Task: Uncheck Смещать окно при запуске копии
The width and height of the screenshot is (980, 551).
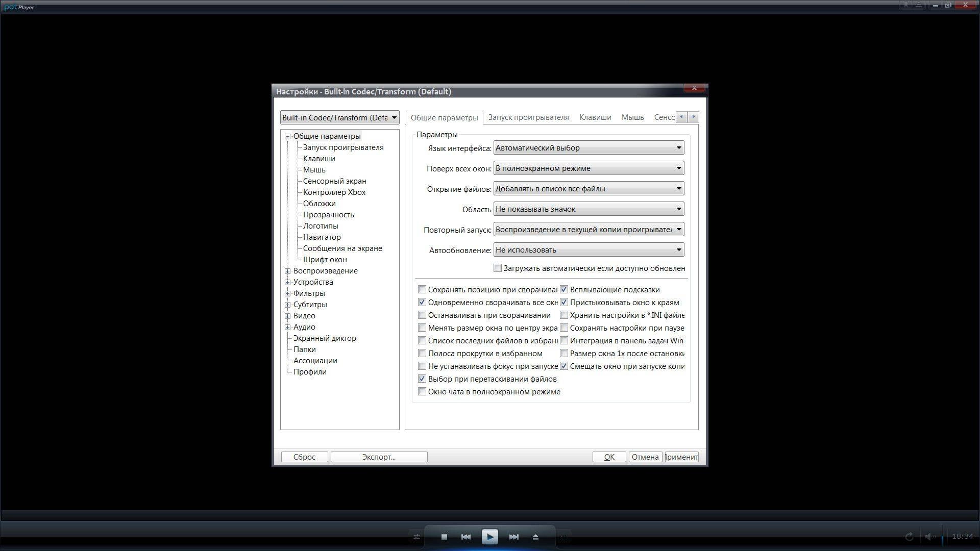Action: [x=564, y=366]
